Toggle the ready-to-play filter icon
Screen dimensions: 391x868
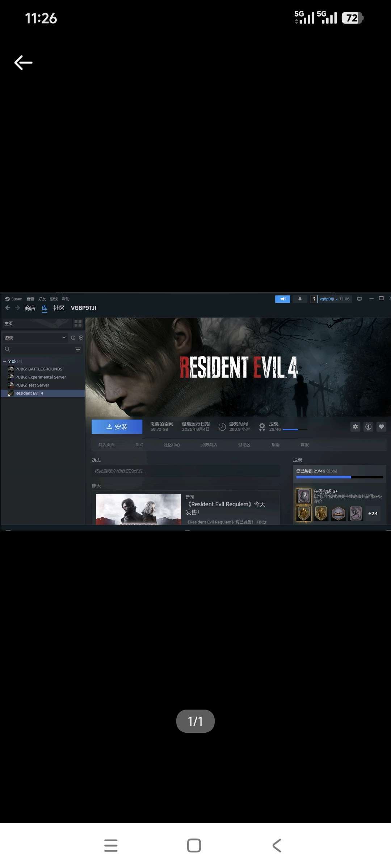81,338
